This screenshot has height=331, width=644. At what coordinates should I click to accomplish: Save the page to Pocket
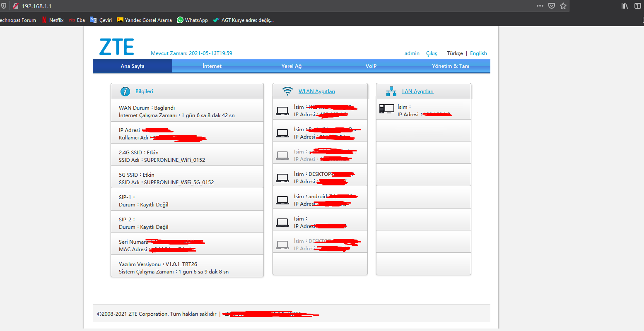(x=552, y=6)
